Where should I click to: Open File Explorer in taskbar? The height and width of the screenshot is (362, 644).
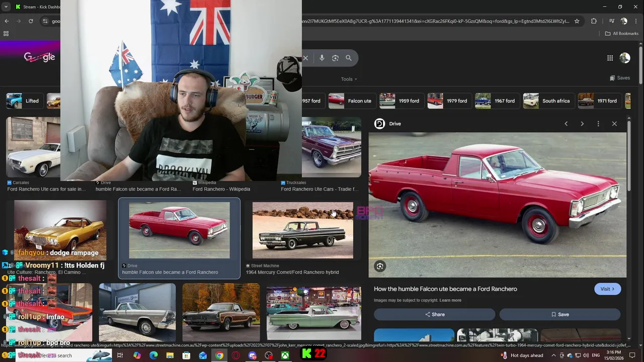pos(170,355)
